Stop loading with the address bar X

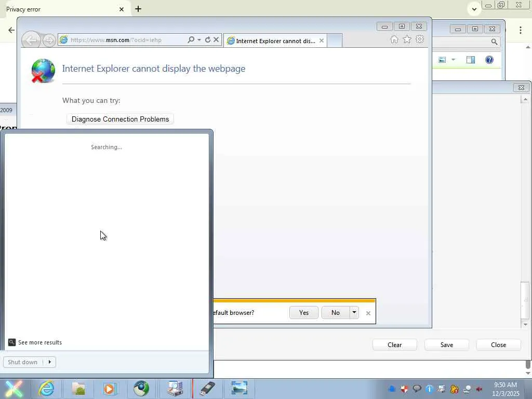(x=216, y=39)
